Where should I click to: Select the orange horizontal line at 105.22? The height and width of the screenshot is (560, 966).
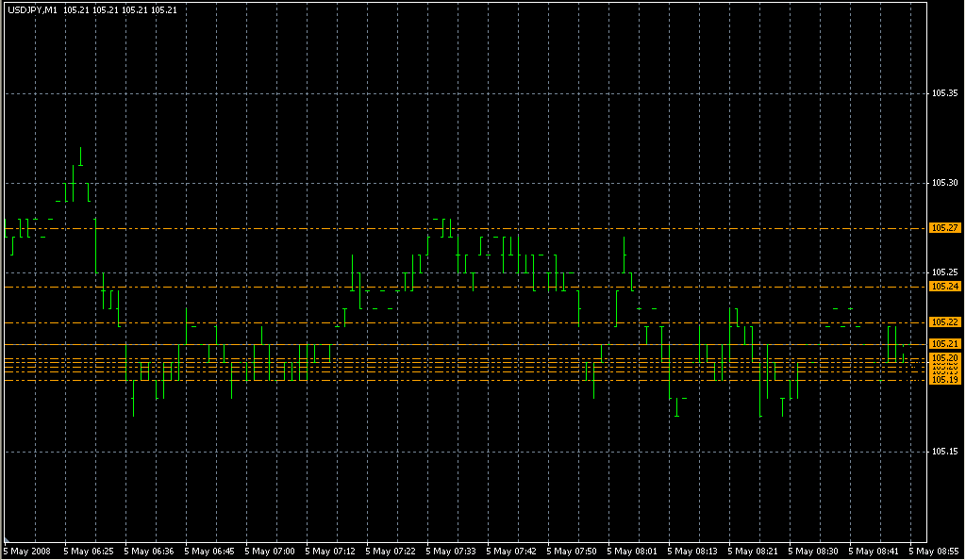(x=466, y=322)
